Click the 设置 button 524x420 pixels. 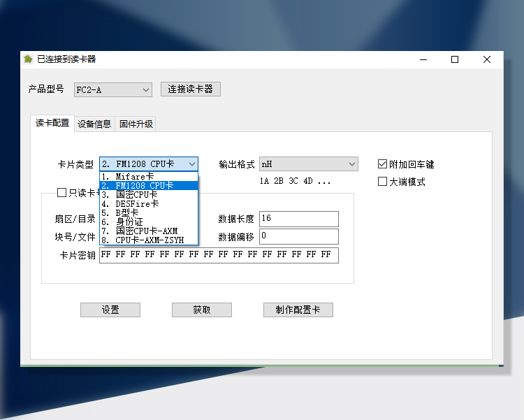tap(110, 310)
